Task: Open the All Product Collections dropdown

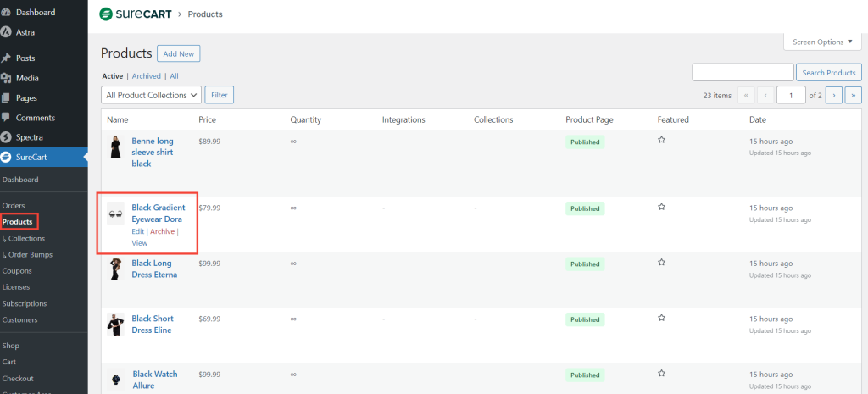Action: coord(152,95)
